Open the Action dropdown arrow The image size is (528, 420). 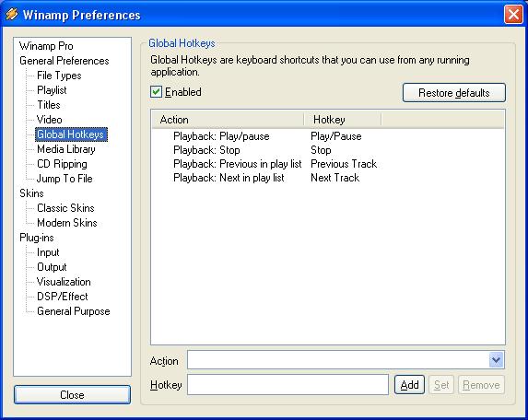click(496, 360)
